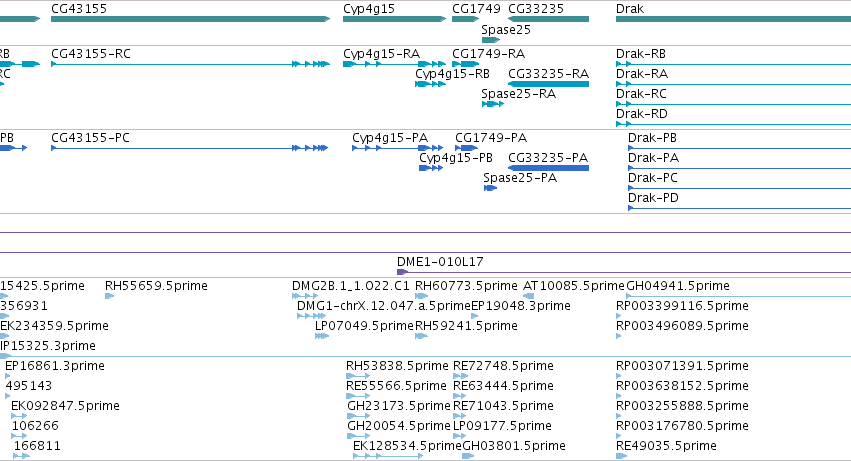Select protein Cyp4g15-PB
This screenshot has width=851, height=461.
pyautogui.click(x=431, y=168)
